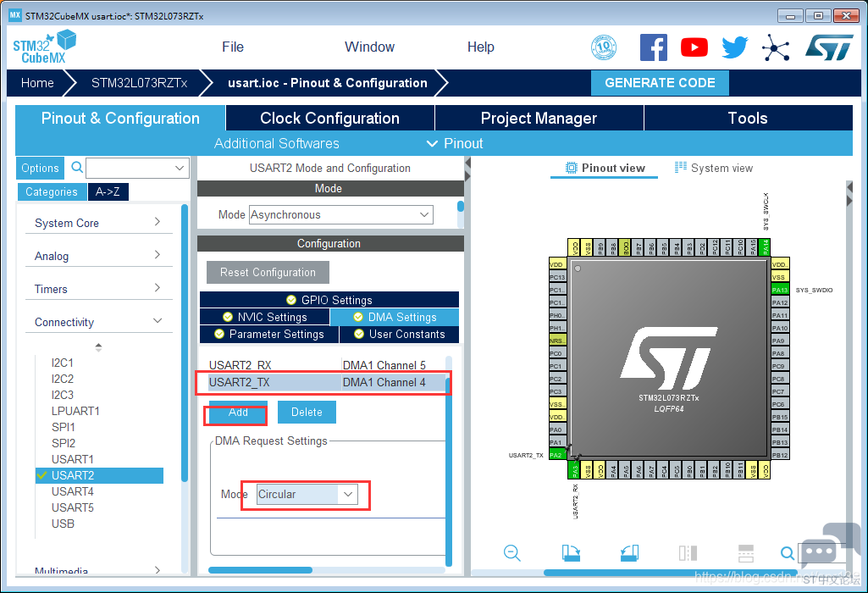The image size is (868, 593).
Task: Open the Pinout dropdown menu
Action: (455, 143)
